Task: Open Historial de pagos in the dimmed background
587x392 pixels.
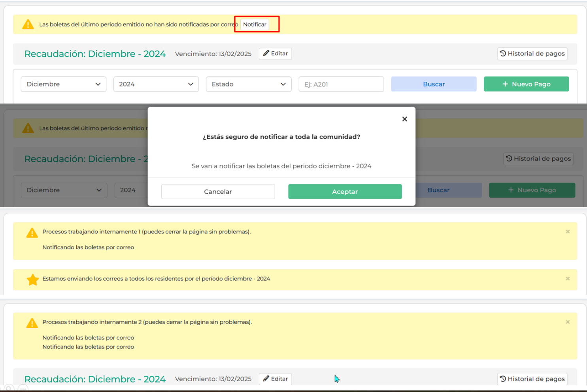Action: [x=538, y=159]
